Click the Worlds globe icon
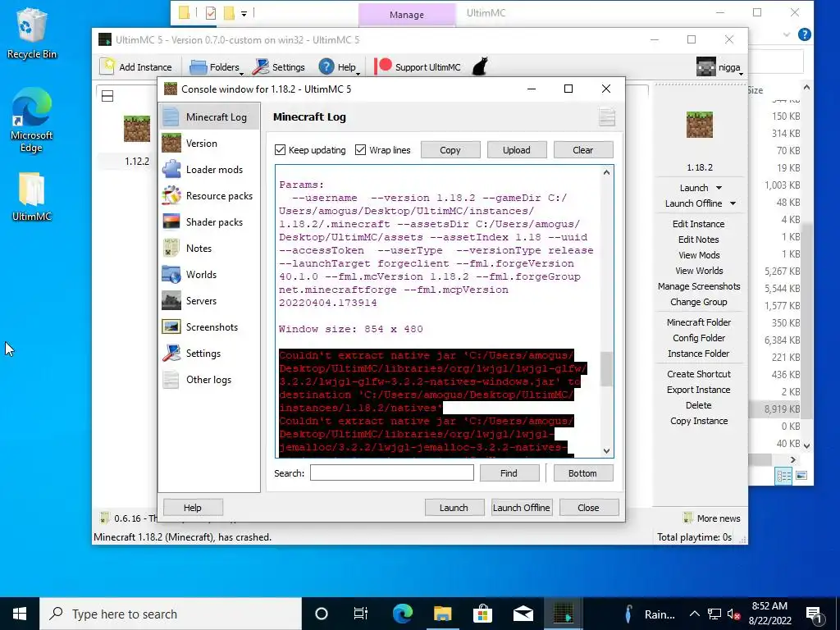This screenshot has width=840, height=630. [x=171, y=274]
